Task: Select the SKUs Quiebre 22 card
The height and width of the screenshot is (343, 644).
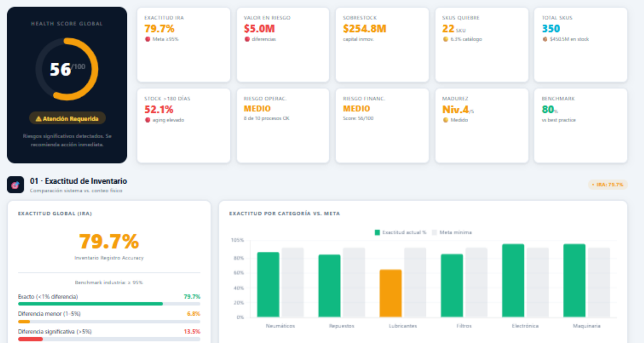Action: pos(481,45)
